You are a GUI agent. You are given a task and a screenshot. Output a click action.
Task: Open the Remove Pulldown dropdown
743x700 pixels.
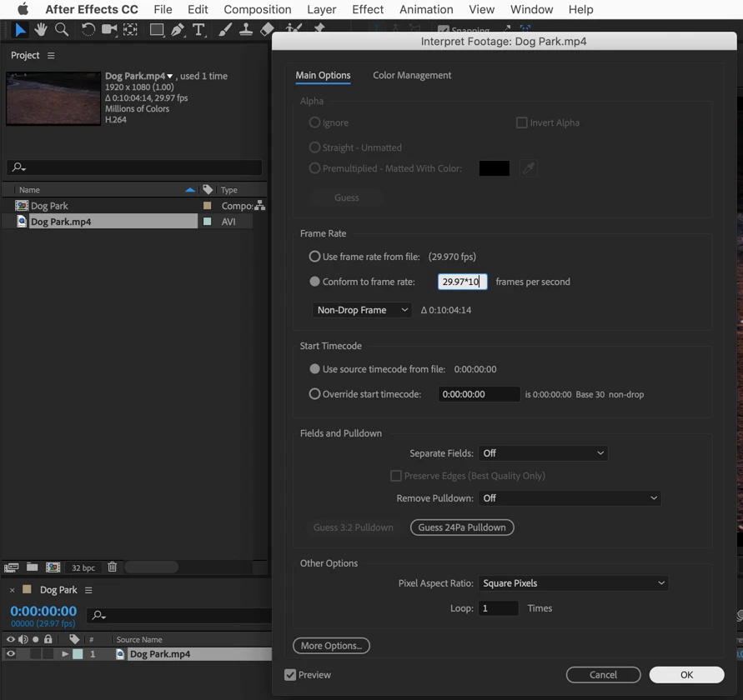pos(570,497)
